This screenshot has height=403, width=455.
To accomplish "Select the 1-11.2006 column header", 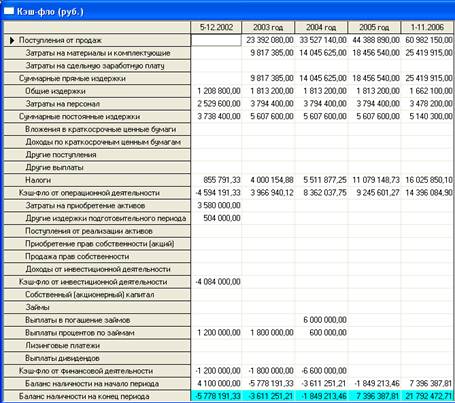I will pos(427,27).
